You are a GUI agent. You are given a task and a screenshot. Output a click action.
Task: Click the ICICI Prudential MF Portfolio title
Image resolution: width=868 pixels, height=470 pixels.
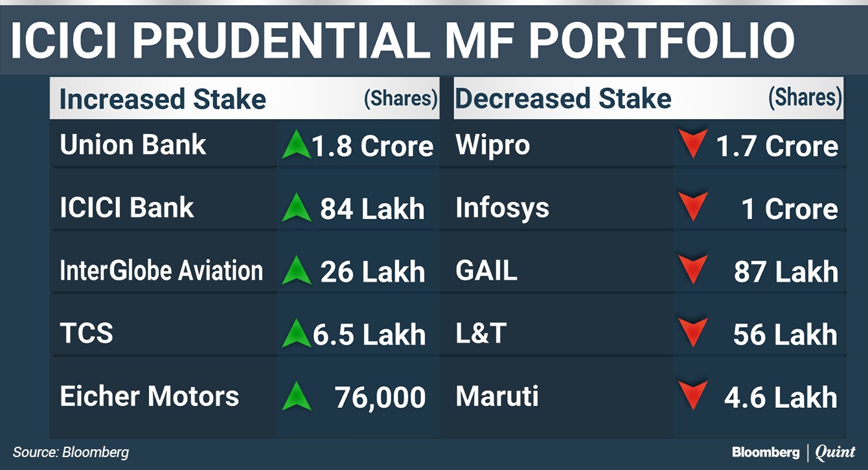point(402,41)
